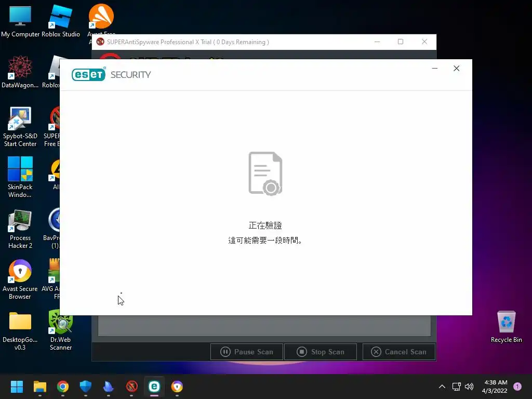Image resolution: width=532 pixels, height=399 pixels.
Task: Open the Recycle Bin
Action: tap(506, 327)
